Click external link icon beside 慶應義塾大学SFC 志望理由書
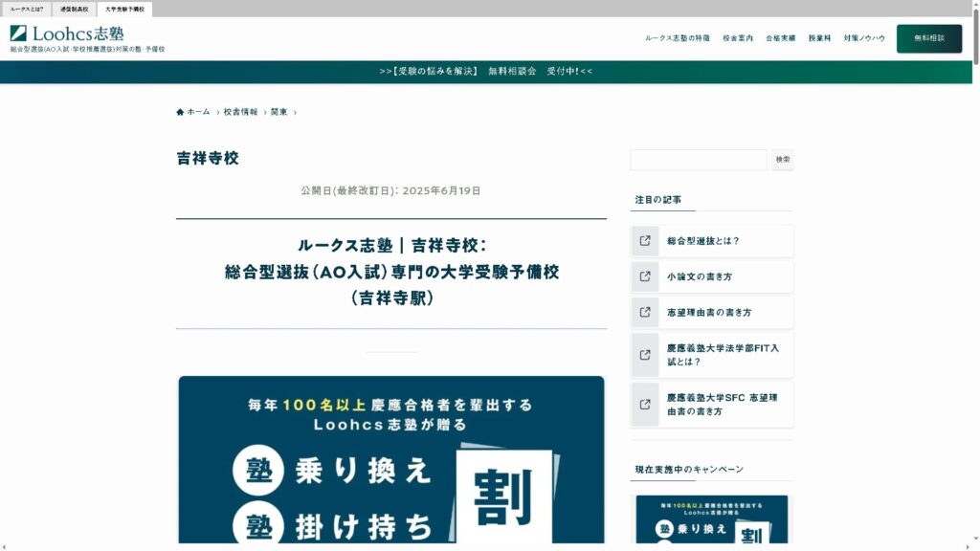This screenshot has height=551, width=980. 645,404
